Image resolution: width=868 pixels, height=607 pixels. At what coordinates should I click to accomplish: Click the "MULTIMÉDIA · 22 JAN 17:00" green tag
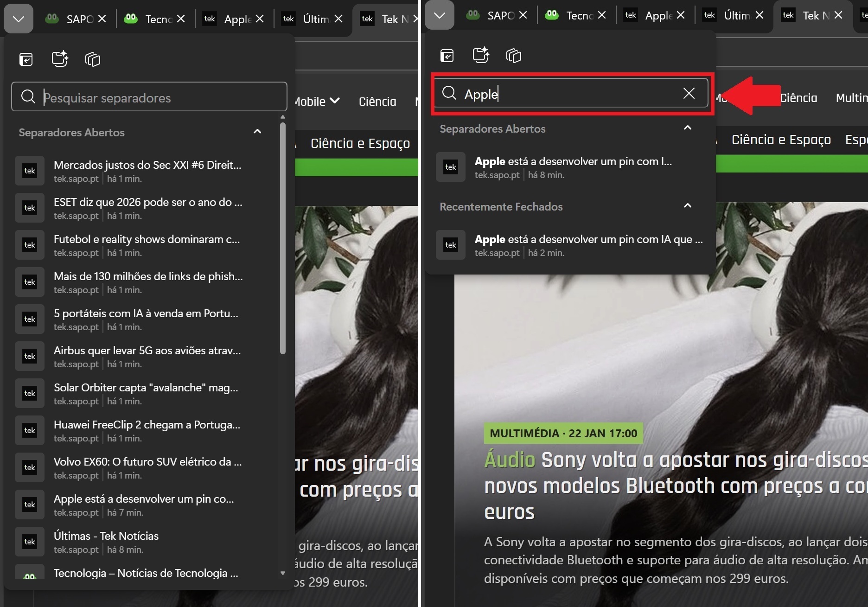click(x=563, y=433)
